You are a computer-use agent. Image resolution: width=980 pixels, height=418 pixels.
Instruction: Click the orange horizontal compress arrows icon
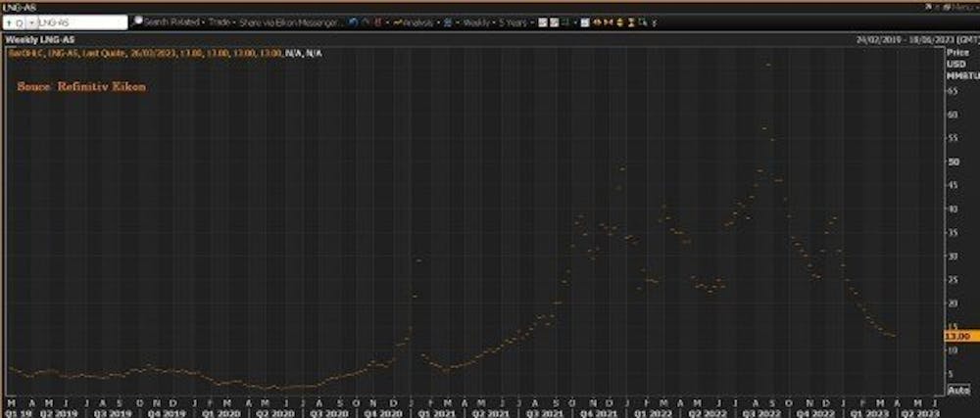coord(609,22)
